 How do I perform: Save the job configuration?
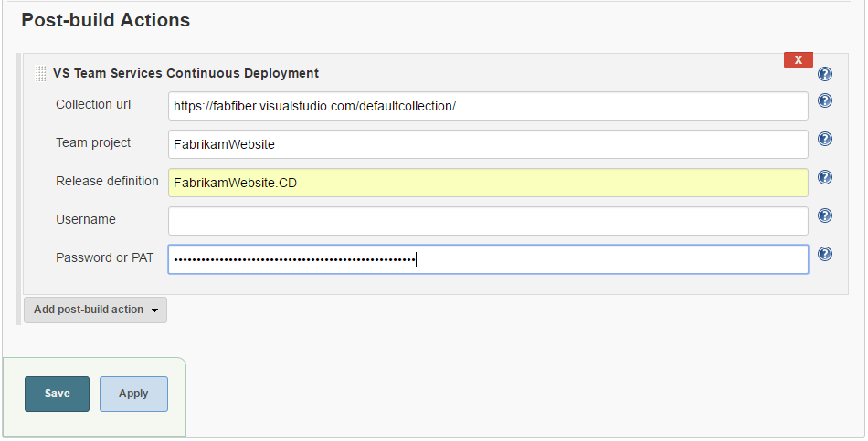point(57,394)
